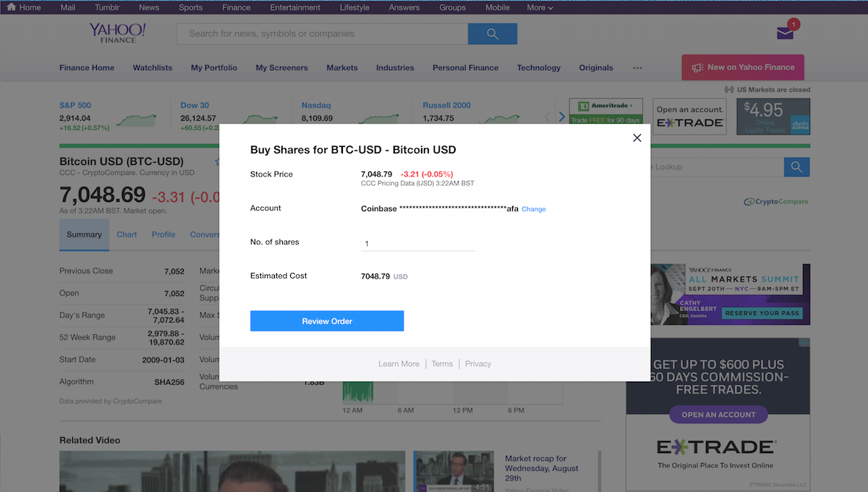Open Originals navigation item
This screenshot has height=492, width=868.
pyautogui.click(x=596, y=67)
